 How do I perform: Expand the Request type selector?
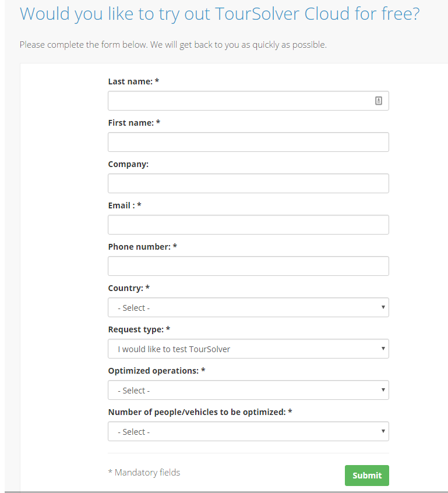point(248,349)
